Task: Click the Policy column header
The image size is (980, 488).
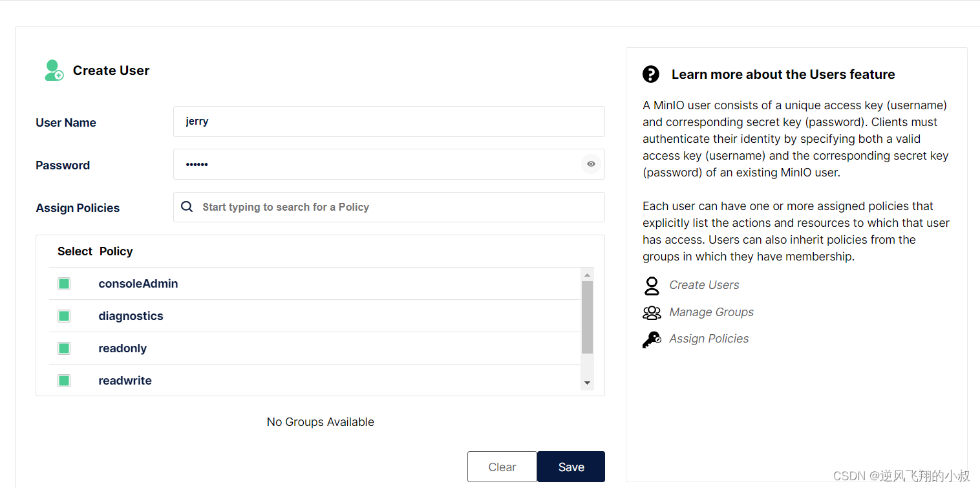Action: click(116, 251)
